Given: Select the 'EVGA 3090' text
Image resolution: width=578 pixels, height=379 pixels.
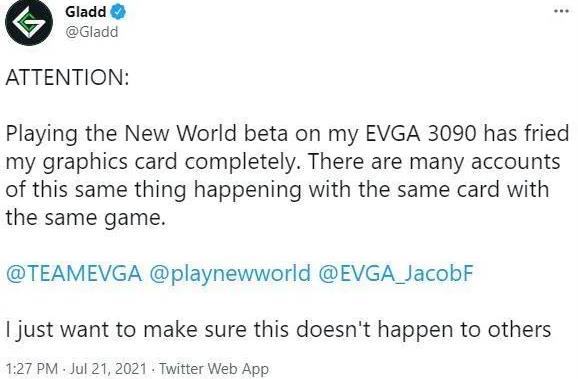Looking at the screenshot, I should [x=421, y=133].
